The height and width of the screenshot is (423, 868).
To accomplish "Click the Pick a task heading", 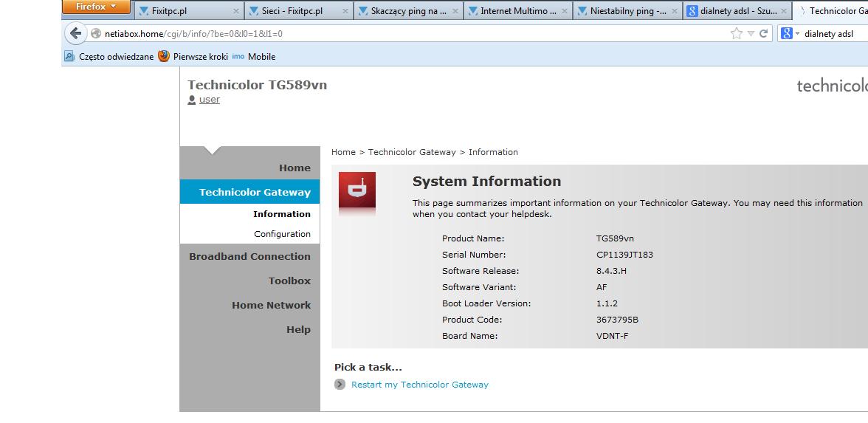I will click(368, 367).
